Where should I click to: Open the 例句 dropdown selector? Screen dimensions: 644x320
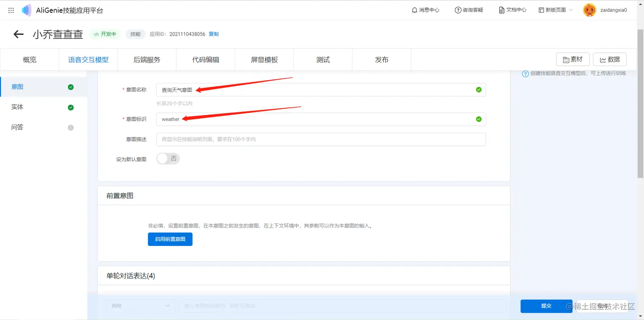tap(140, 306)
